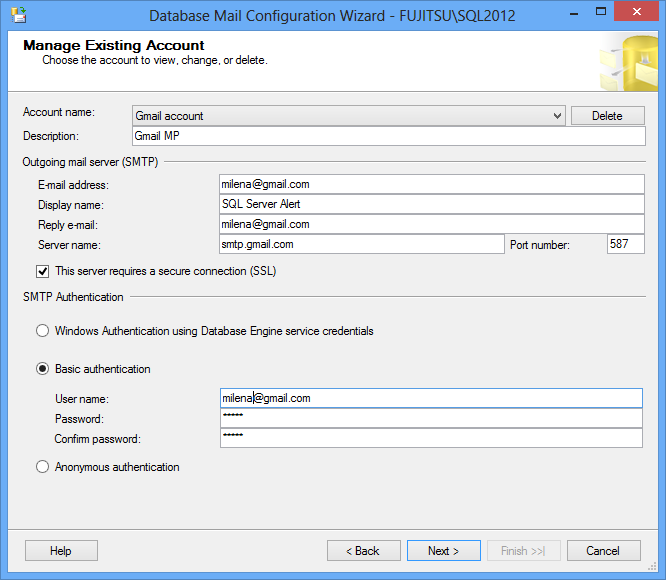
Task: Click the Description text field
Action: pos(388,136)
